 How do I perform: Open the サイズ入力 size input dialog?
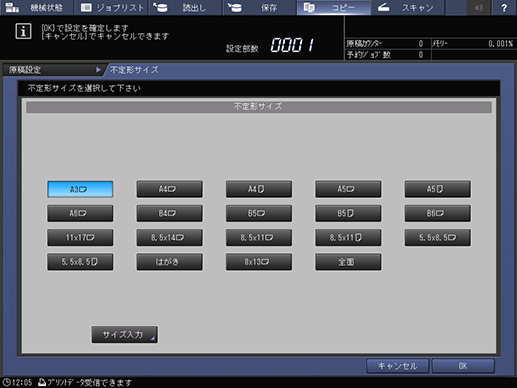[125, 334]
